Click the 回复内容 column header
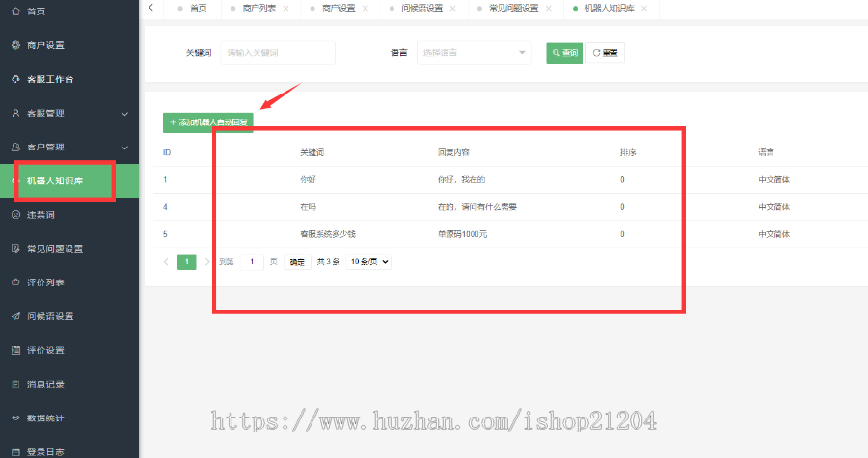This screenshot has height=458, width=868. point(453,152)
